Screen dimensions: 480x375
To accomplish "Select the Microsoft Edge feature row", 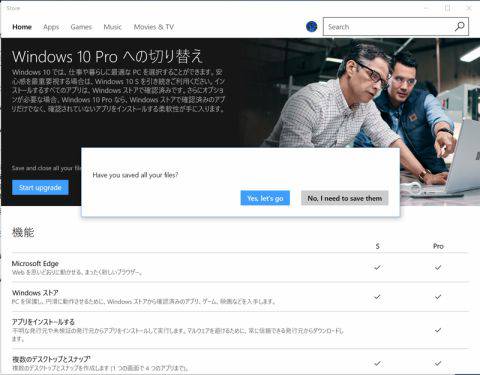I will 240,267.
